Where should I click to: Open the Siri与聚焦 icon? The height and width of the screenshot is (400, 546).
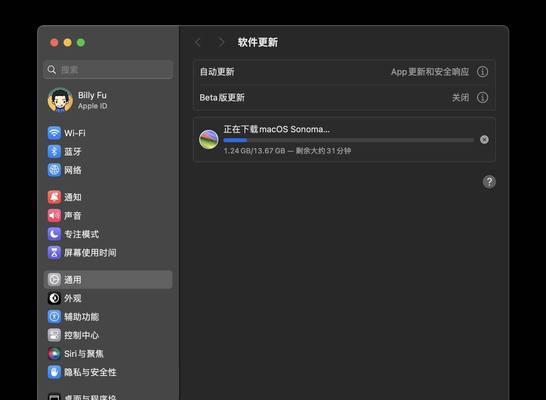(54, 353)
